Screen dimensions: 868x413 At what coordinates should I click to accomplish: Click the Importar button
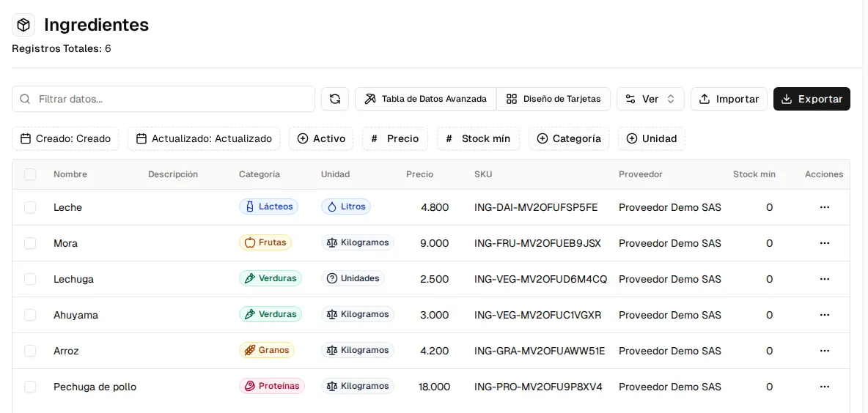pyautogui.click(x=729, y=99)
